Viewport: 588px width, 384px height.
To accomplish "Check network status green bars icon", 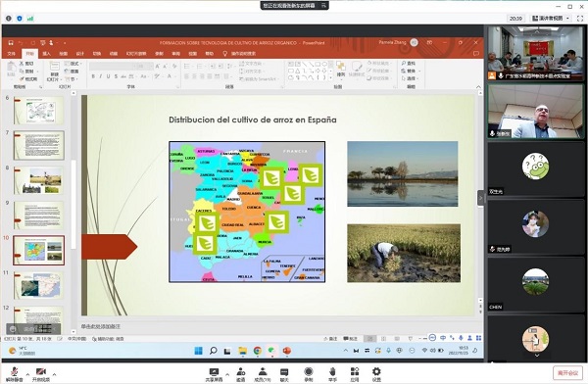I will 30,18.
